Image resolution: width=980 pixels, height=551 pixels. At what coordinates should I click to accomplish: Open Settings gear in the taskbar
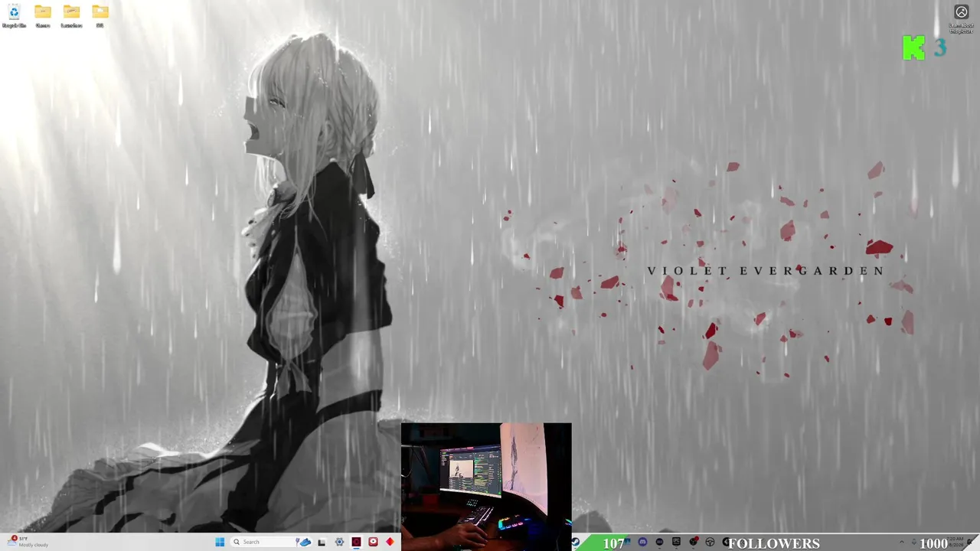tap(339, 542)
